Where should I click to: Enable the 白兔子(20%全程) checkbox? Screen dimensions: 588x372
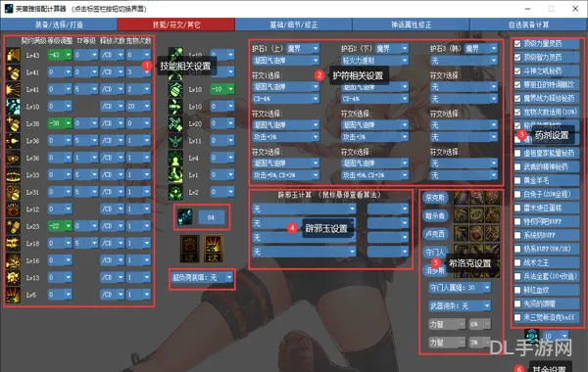coord(517,194)
